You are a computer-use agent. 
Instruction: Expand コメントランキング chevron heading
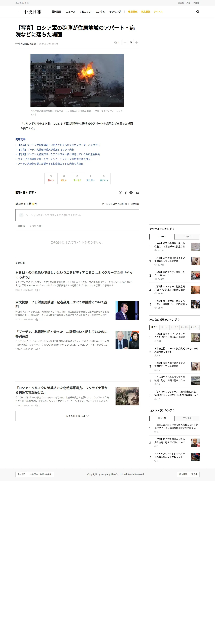[162, 410]
